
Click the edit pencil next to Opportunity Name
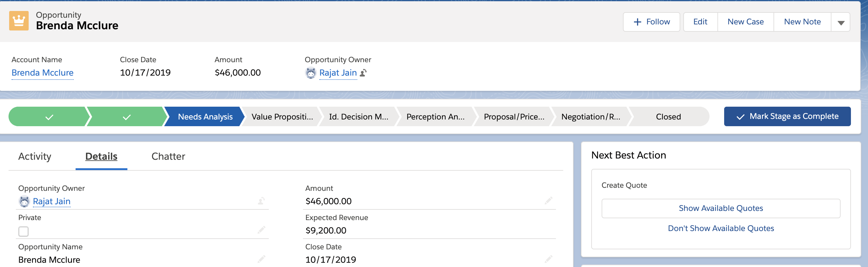click(261, 259)
